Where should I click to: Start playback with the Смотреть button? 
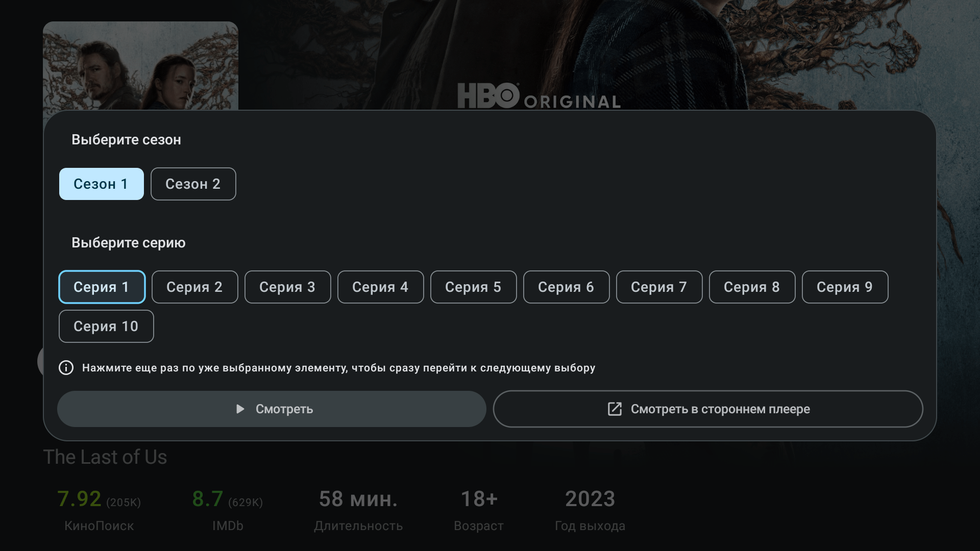[272, 409]
